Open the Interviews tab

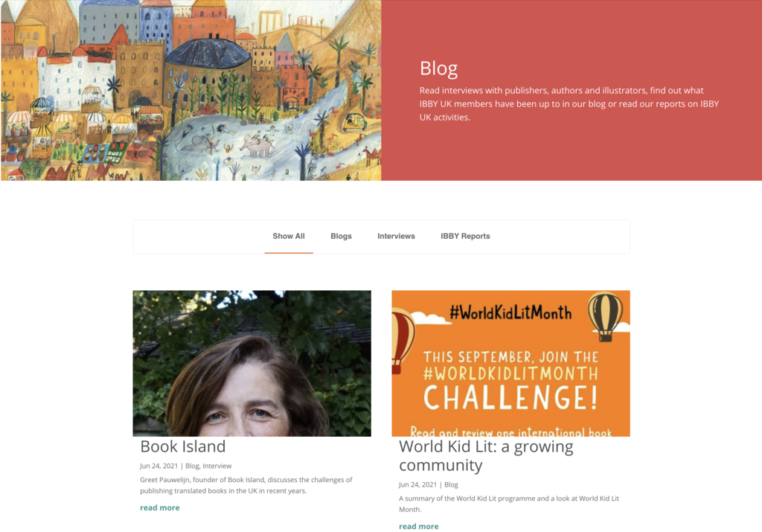(396, 236)
